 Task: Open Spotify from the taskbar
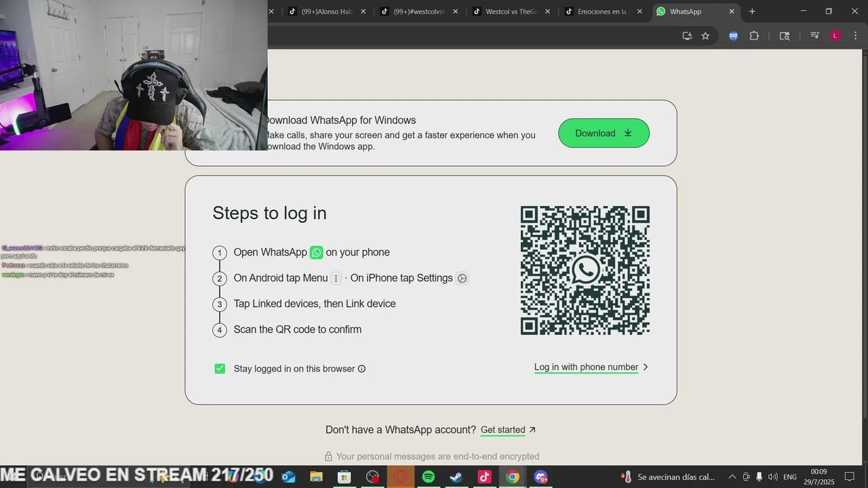coord(429,477)
